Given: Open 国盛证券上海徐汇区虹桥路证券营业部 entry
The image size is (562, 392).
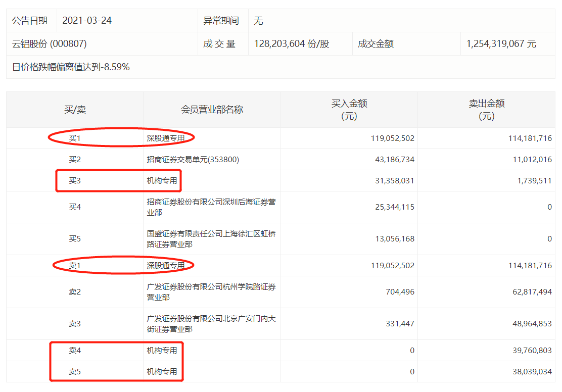Looking at the screenshot, I should (x=211, y=239).
